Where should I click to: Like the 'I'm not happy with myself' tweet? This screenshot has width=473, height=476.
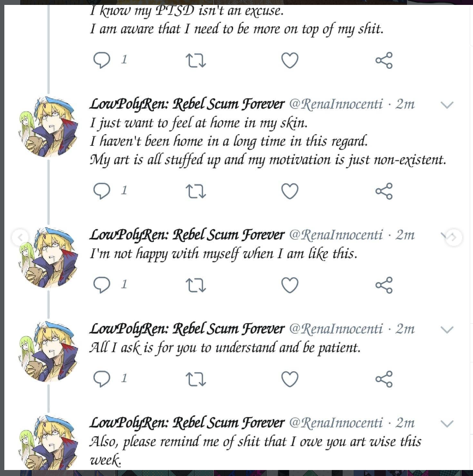click(290, 285)
